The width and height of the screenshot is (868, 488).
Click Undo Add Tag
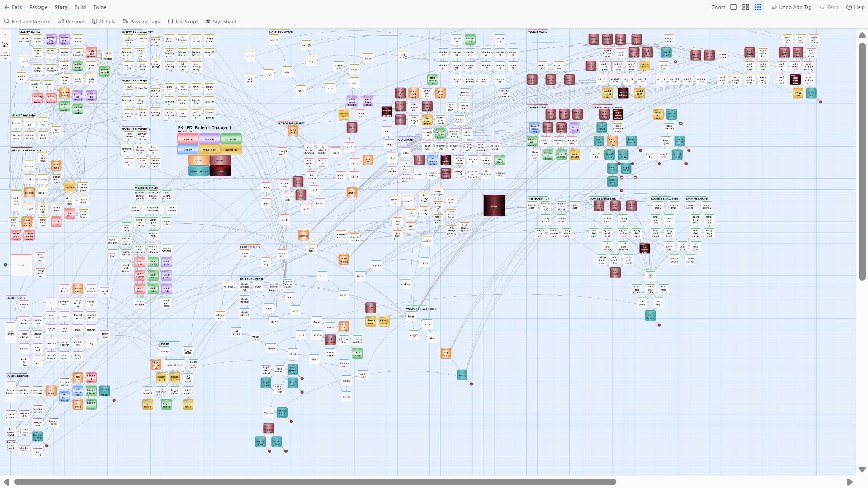tap(791, 7)
